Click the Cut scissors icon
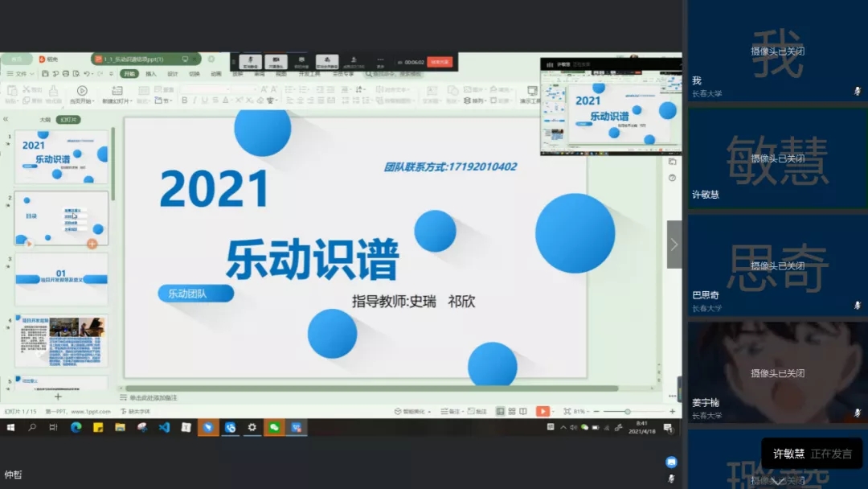The height and width of the screenshot is (489, 868). click(26, 89)
